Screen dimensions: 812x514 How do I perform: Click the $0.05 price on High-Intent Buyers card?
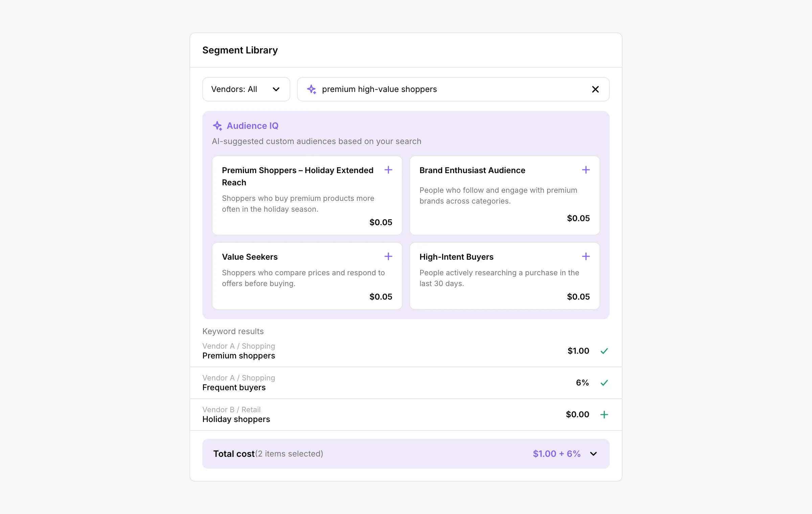click(x=578, y=297)
